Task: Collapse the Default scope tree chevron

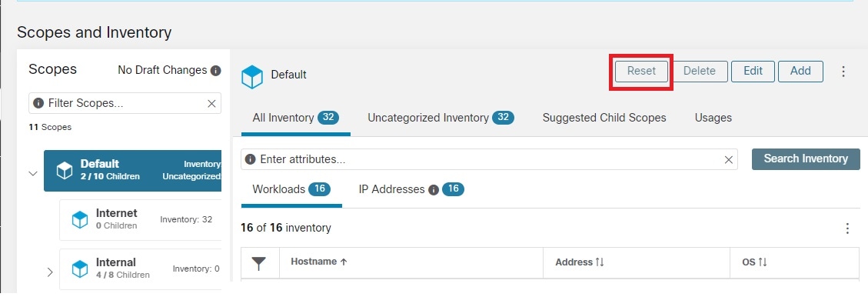Action: 32,173
